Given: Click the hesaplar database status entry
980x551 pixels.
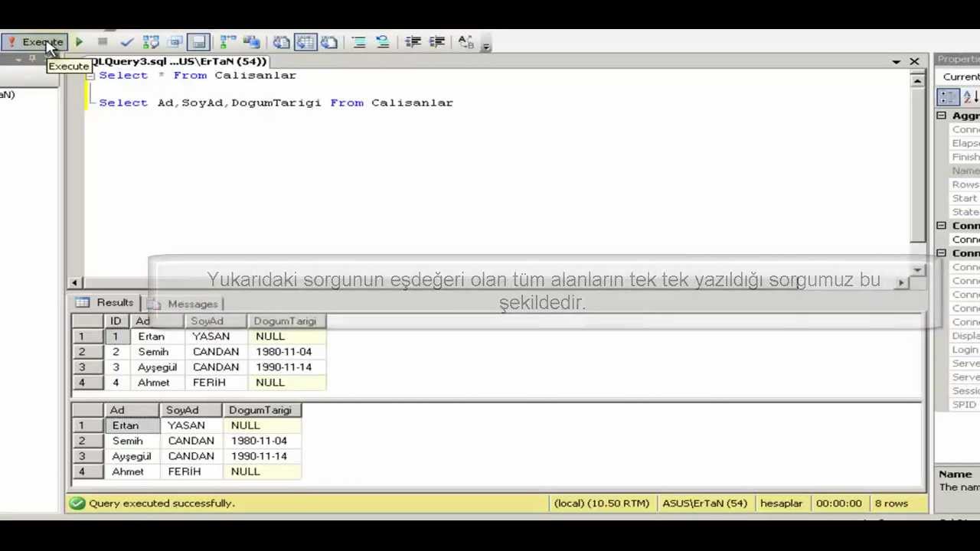Looking at the screenshot, I should pyautogui.click(x=781, y=504).
